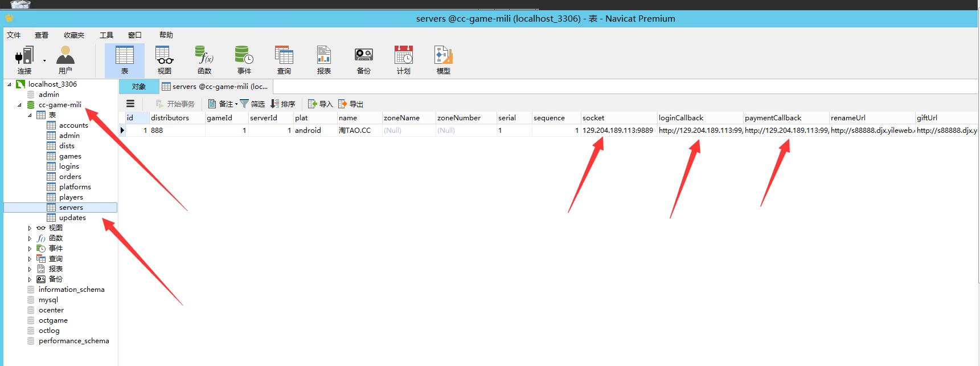
Task: Switch to the 对象 tab
Action: point(139,87)
